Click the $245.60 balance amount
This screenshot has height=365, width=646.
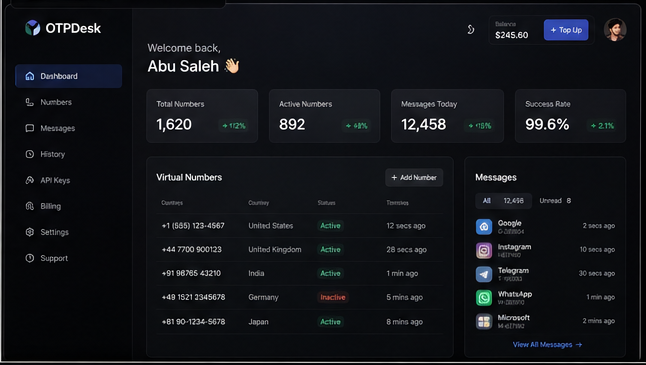(x=511, y=35)
